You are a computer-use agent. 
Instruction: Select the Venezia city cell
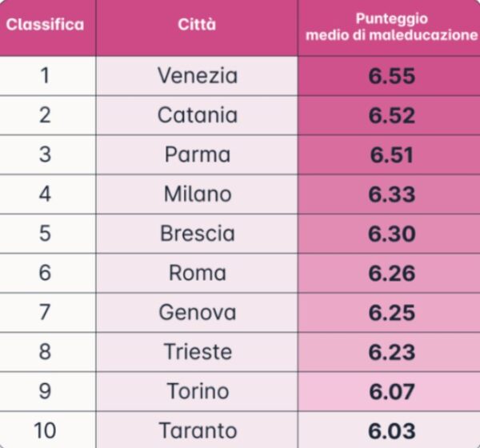point(197,76)
